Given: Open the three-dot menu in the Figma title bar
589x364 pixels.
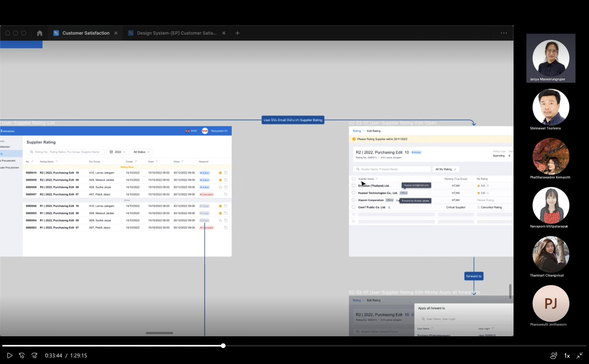Looking at the screenshot, I should pos(504,33).
